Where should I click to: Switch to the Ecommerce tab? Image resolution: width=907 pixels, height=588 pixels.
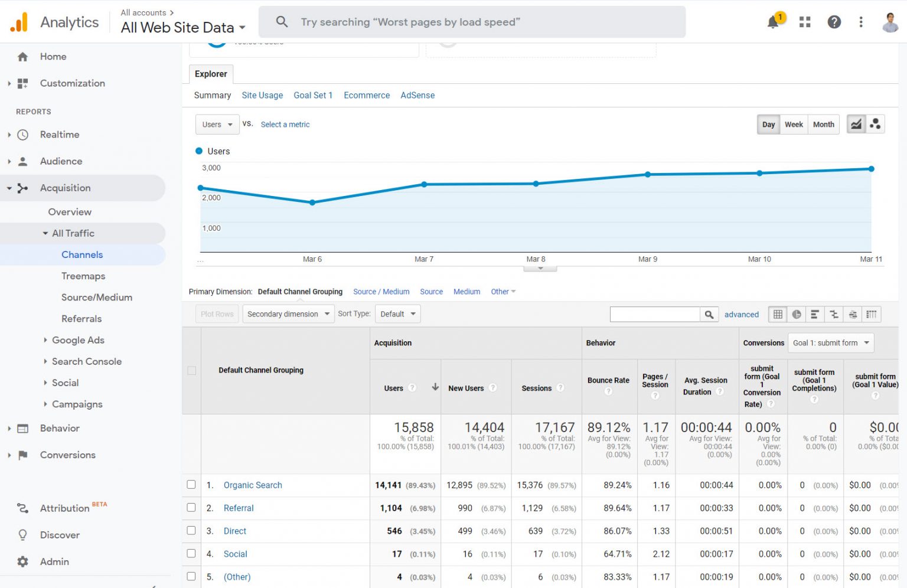pos(366,95)
